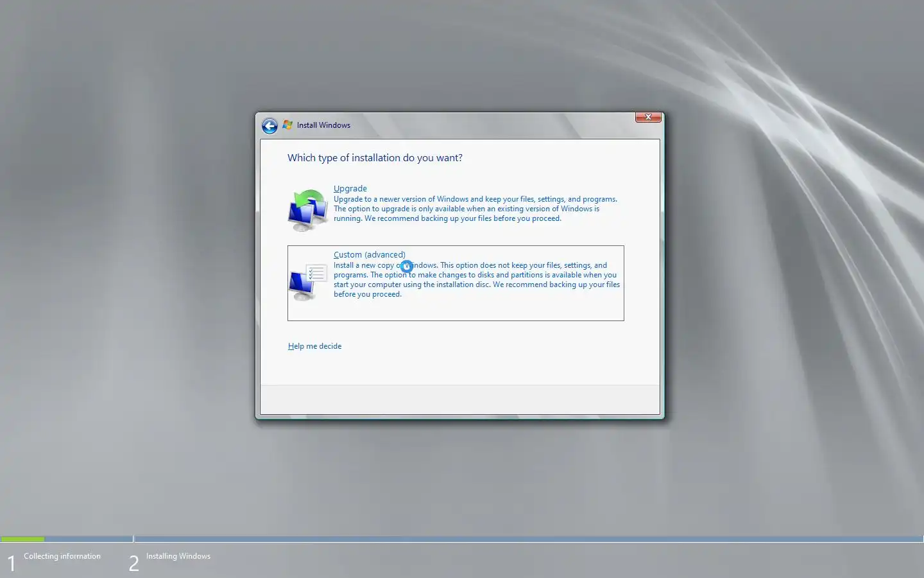
Task: Open the Help me decide link
Action: pos(314,346)
